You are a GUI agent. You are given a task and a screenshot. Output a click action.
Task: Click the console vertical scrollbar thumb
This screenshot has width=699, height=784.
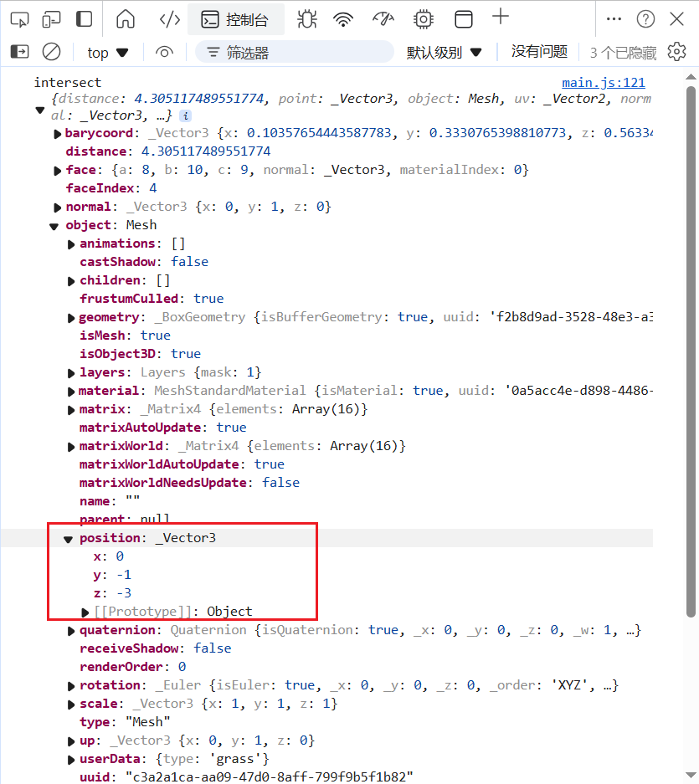691,351
